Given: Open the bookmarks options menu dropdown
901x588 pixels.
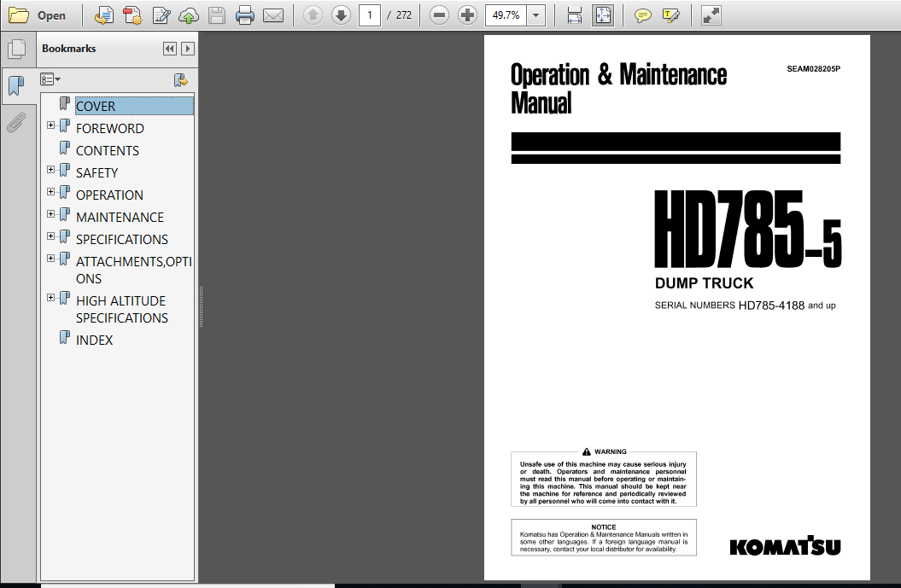Looking at the screenshot, I should point(50,79).
